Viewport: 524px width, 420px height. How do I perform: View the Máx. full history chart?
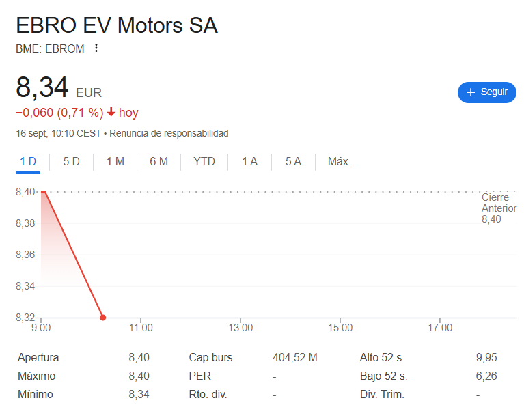coord(339,162)
